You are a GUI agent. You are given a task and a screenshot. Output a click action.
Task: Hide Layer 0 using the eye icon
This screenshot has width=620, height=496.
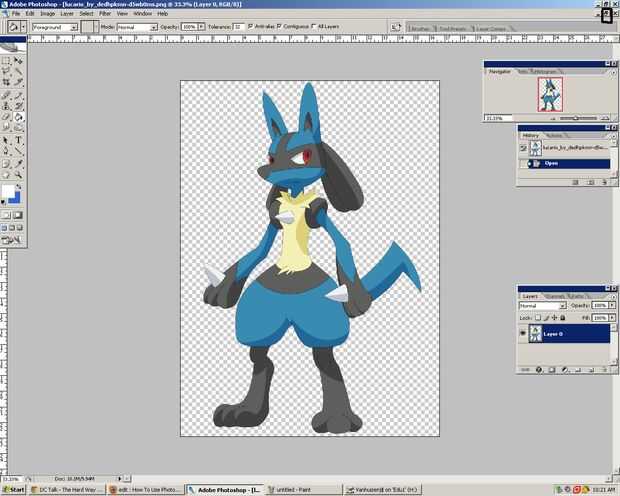coord(523,333)
